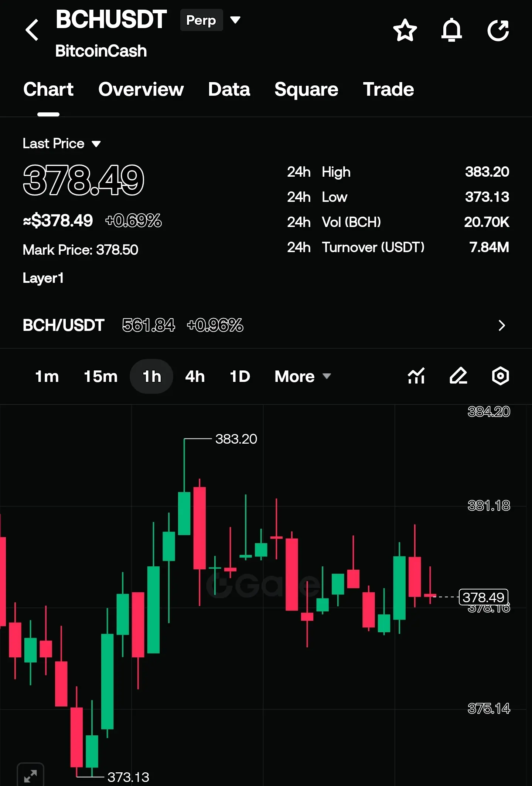Tap the Layer1 category tag
The image size is (532, 786).
[x=43, y=278]
